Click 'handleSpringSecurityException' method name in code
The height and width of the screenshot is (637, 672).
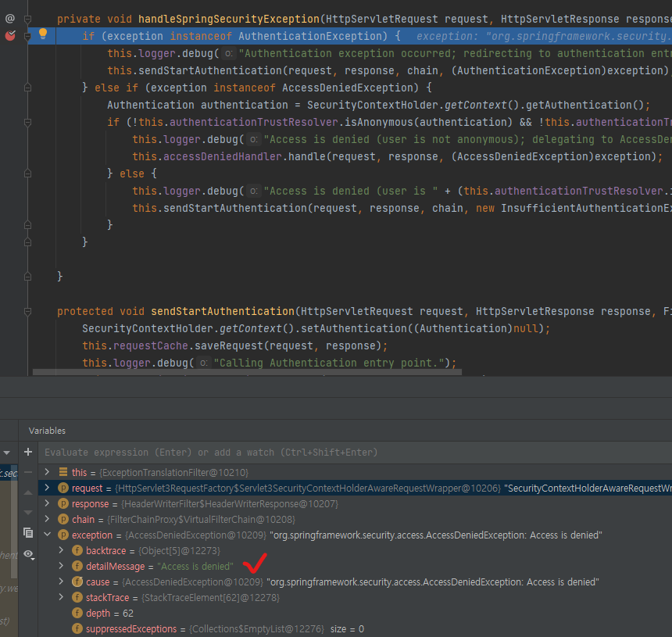point(229,19)
